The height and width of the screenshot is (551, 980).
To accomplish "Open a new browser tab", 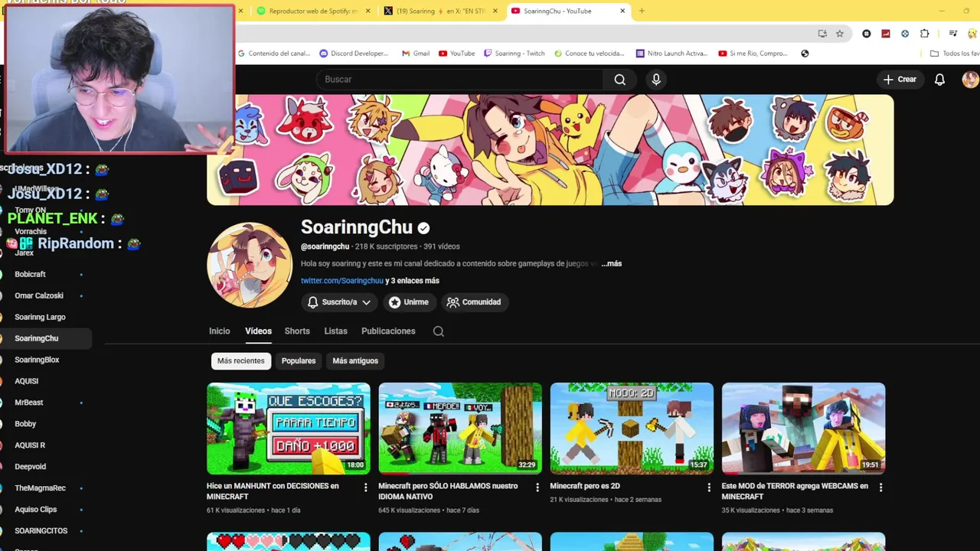I will pyautogui.click(x=642, y=11).
